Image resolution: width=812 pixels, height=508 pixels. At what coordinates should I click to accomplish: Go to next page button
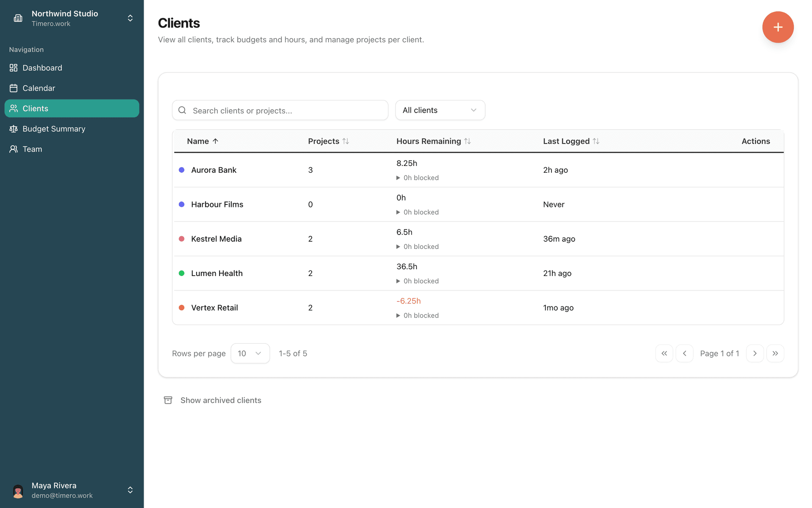coord(755,353)
